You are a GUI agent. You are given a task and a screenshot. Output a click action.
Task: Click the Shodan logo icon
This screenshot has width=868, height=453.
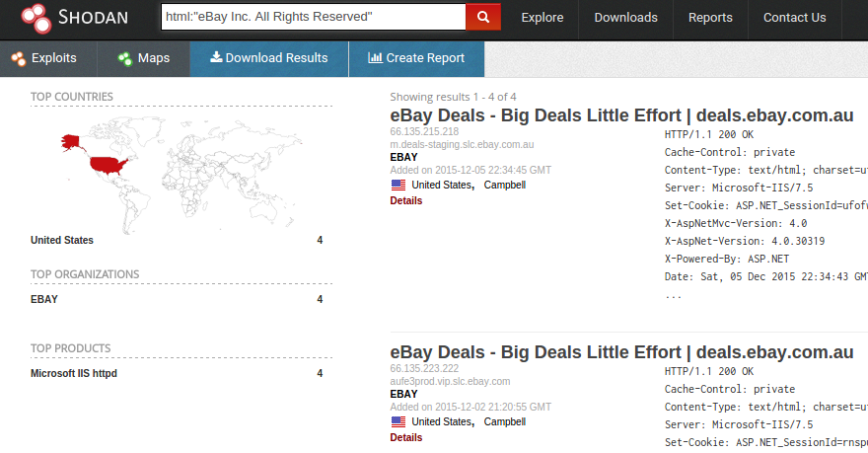click(36, 18)
